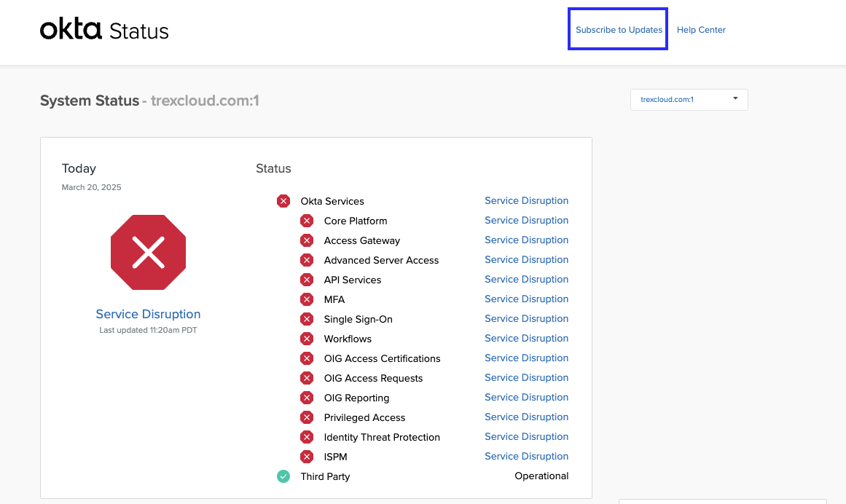Click the OIG Access Certifications label
Viewport: 846px width, 504px height.
(x=382, y=358)
